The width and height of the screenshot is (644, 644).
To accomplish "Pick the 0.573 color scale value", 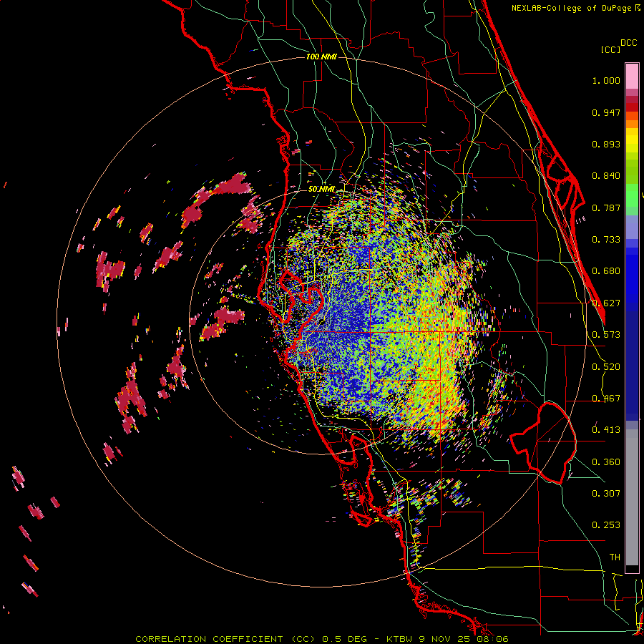I will point(606,335).
